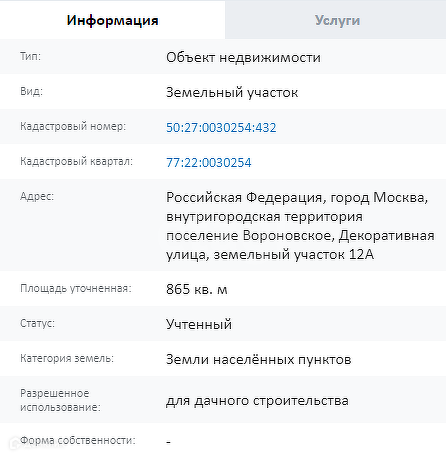
Task: Open cadastral quarter 77:22:0030254 link
Action: coord(209,163)
